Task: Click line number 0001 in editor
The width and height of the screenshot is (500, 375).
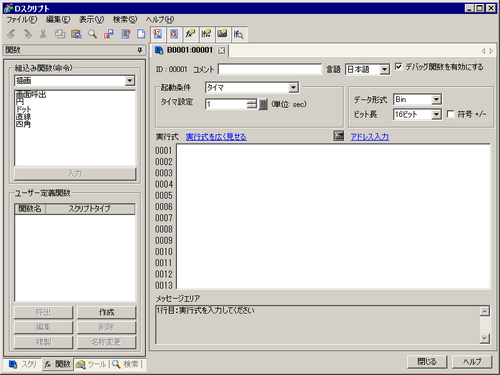Action: click(164, 150)
